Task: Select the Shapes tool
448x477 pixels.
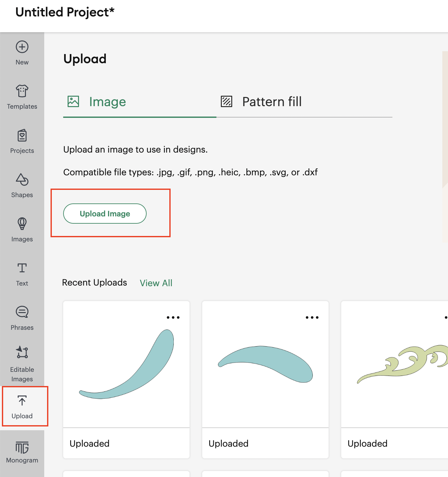Action: pyautogui.click(x=22, y=185)
